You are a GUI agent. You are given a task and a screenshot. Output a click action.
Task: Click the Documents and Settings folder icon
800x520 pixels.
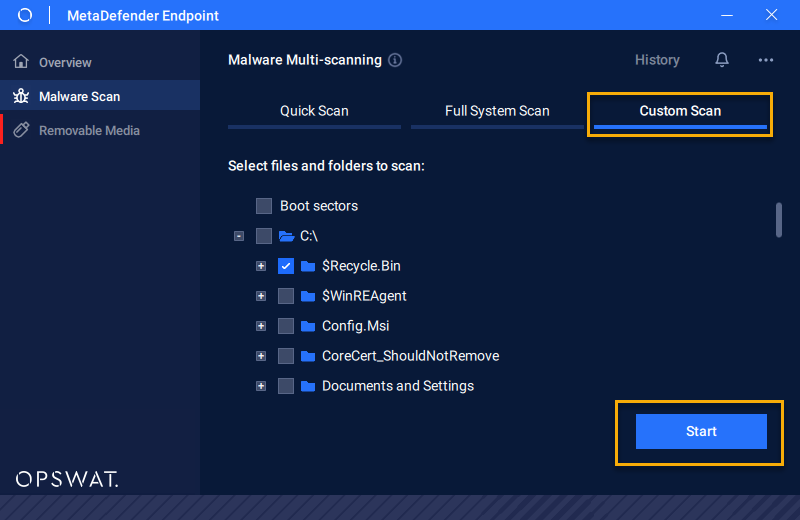(x=308, y=386)
